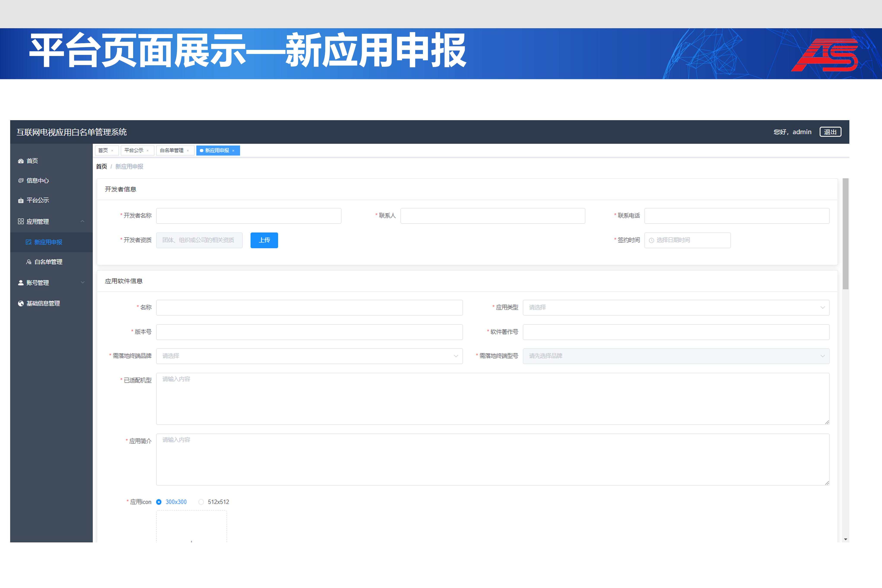882x588 pixels.
Task: Click the 互联网电视应用白名单管理系统 title
Action: [x=72, y=132]
